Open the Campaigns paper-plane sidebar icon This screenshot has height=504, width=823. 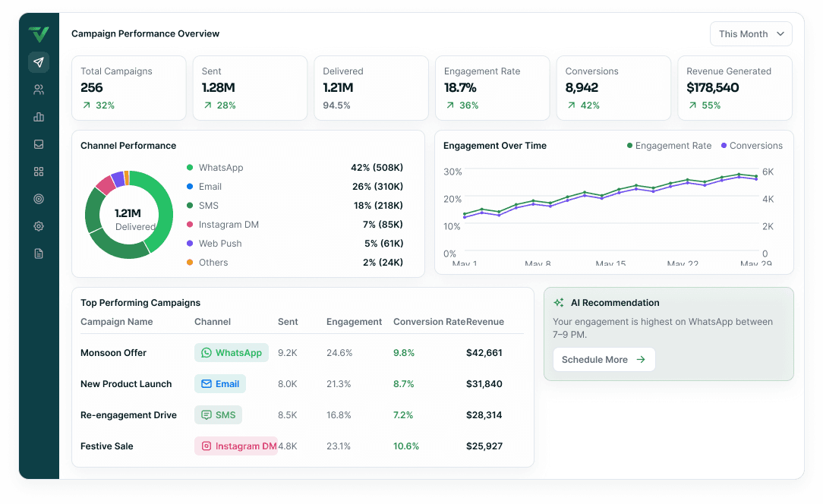pyautogui.click(x=39, y=62)
